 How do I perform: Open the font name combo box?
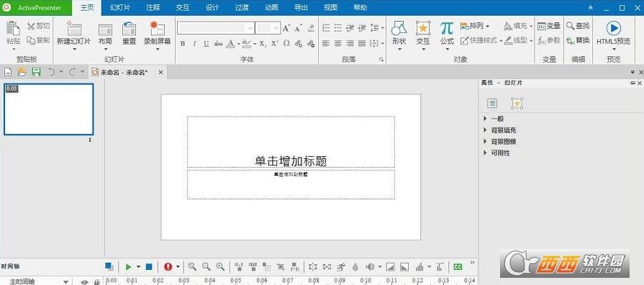click(x=216, y=28)
